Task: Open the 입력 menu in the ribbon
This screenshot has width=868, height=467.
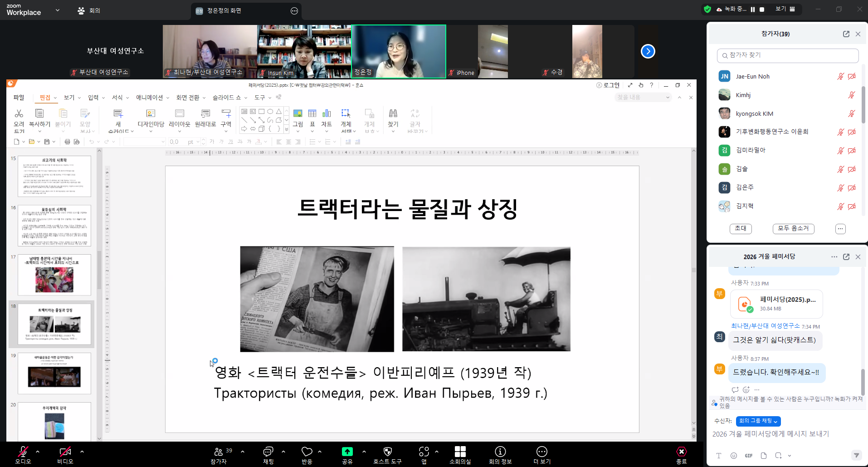Action: pos(93,98)
